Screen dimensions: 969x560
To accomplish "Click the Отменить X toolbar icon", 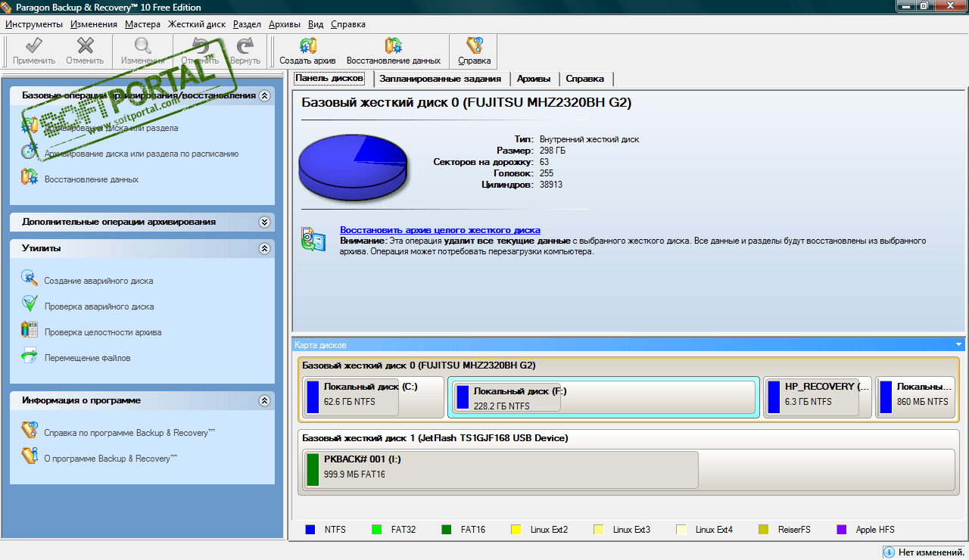I will [x=85, y=45].
